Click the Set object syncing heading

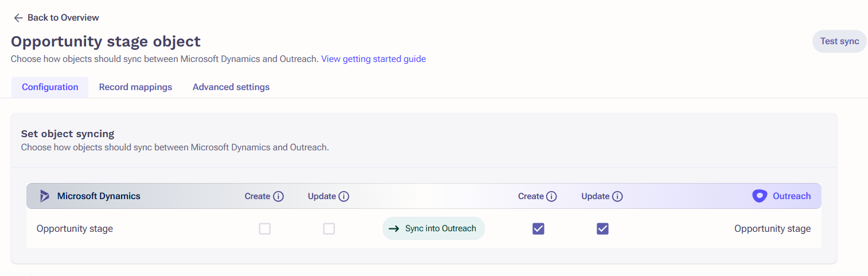coord(68,134)
